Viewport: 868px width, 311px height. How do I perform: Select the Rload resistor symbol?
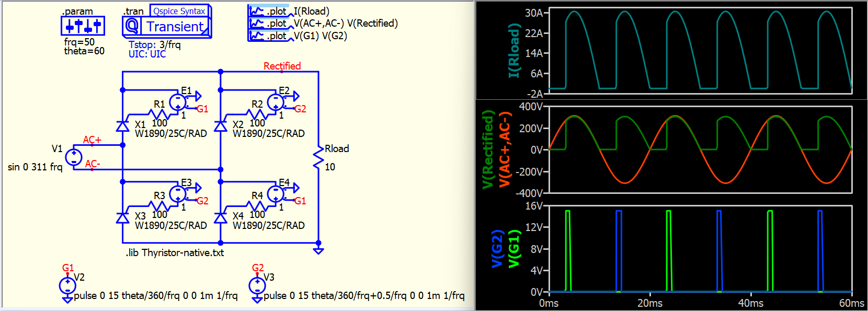318,157
